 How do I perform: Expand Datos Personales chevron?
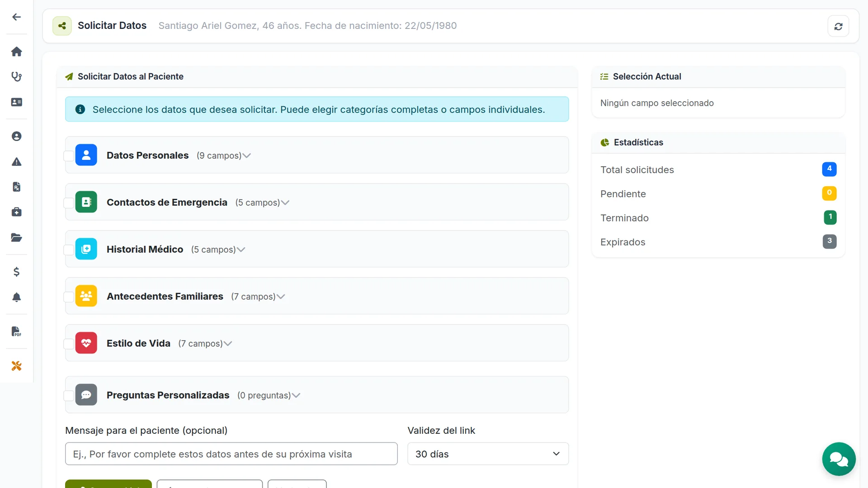tap(247, 156)
